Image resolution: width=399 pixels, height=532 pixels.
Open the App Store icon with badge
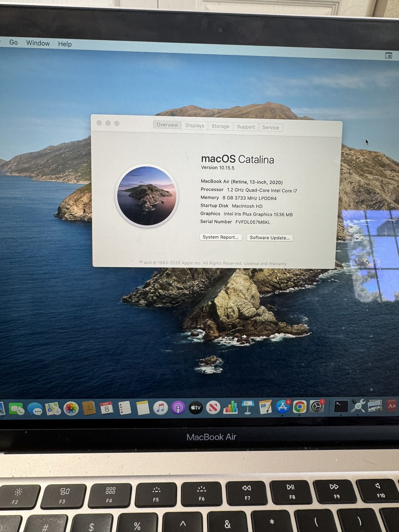[283, 407]
